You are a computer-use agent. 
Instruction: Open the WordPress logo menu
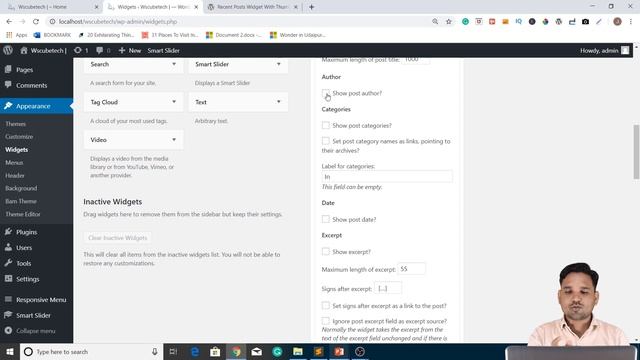coord(8,50)
